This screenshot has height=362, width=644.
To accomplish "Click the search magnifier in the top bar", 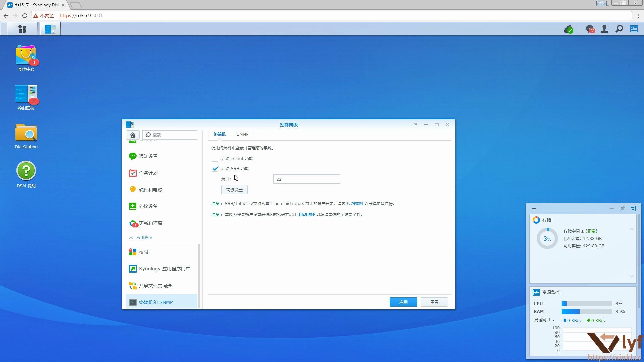I will click(619, 29).
